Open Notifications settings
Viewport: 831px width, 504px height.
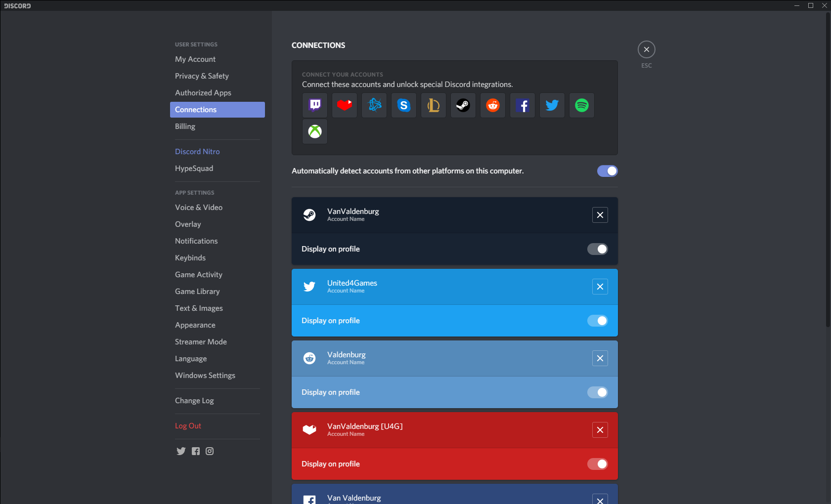pos(218,241)
